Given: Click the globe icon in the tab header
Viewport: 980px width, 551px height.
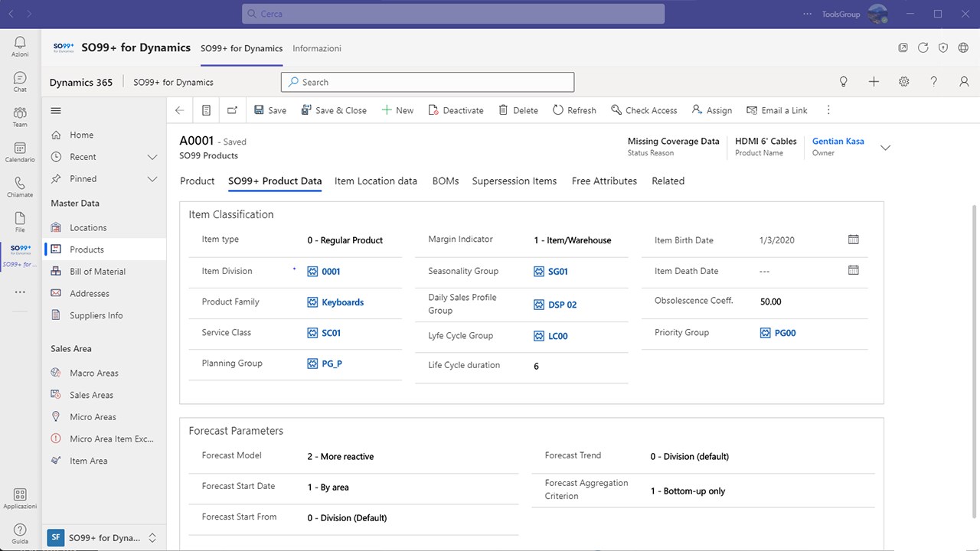Looking at the screenshot, I should point(963,47).
